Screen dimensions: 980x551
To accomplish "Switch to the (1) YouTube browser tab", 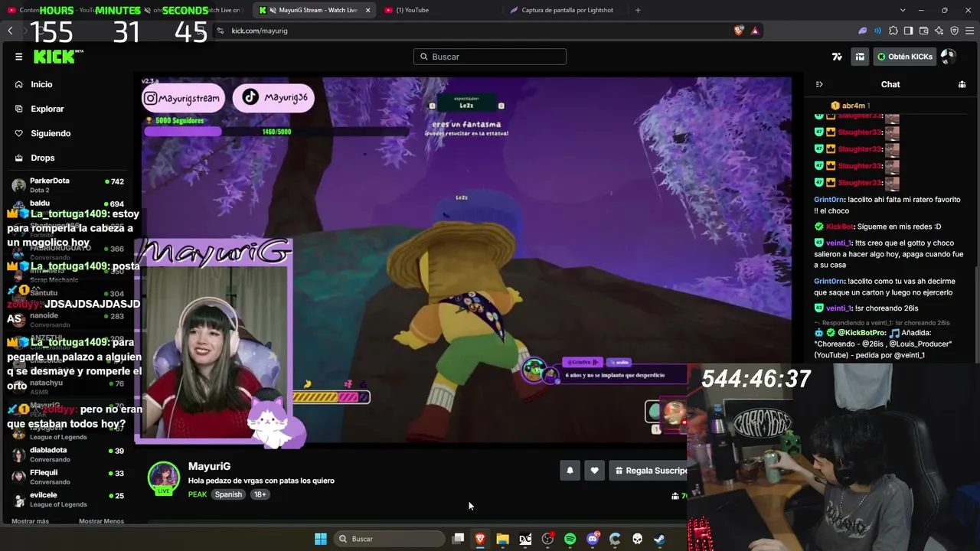I will pos(412,10).
